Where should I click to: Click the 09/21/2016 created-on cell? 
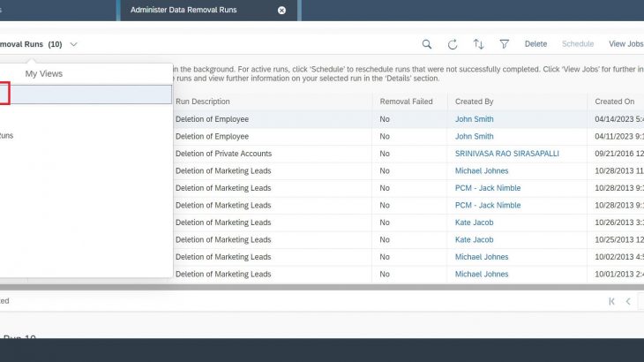click(x=619, y=154)
